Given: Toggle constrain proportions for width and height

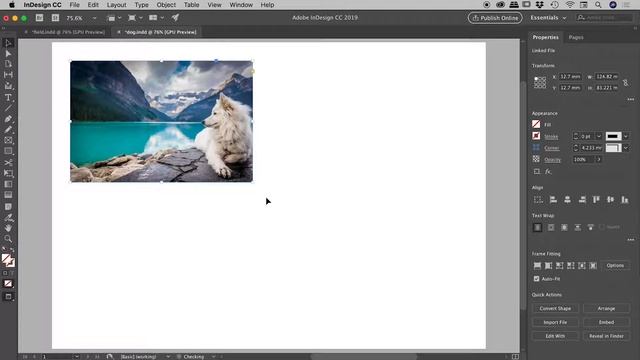Looking at the screenshot, I should coord(626,82).
